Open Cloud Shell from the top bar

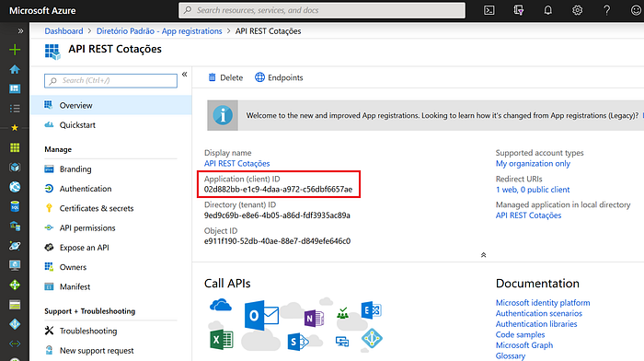(489, 10)
